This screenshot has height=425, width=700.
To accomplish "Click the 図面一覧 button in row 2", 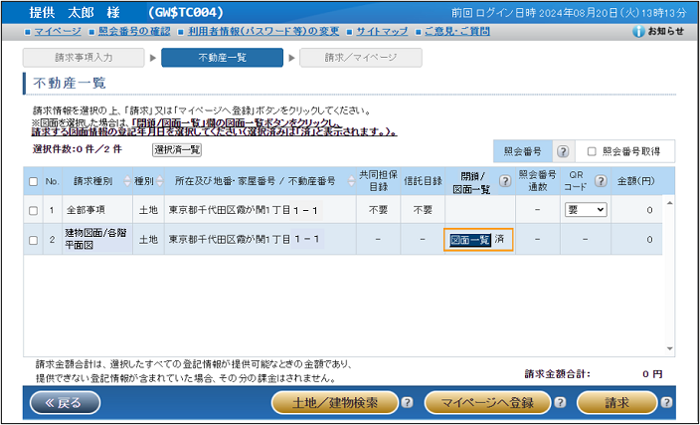I will (x=470, y=240).
